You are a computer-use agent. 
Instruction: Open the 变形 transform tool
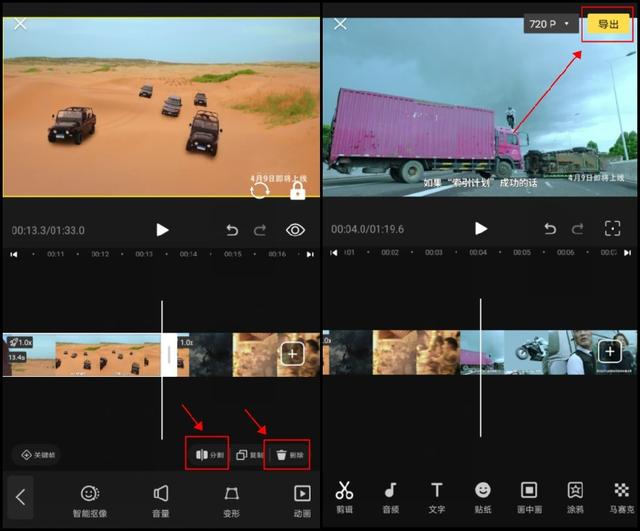[x=231, y=501]
